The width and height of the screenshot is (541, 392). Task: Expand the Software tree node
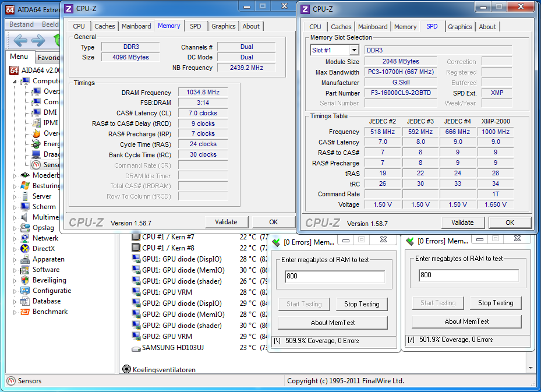pyautogui.click(x=15, y=270)
